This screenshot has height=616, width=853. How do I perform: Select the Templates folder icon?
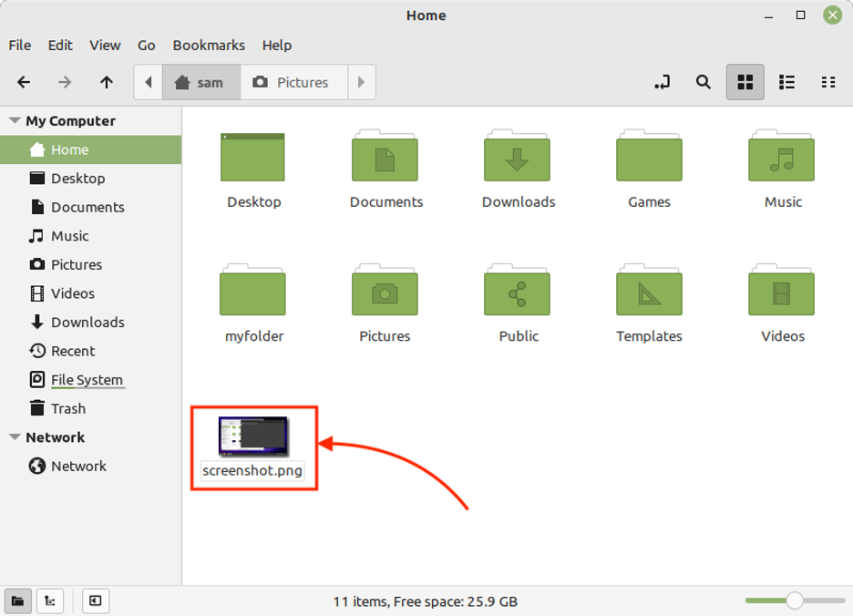[649, 290]
